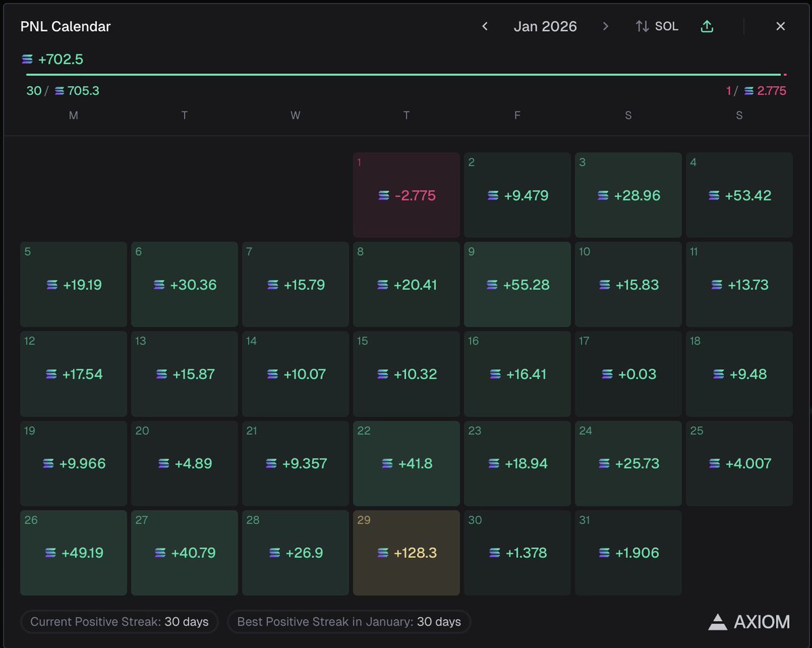The height and width of the screenshot is (648, 812).
Task: Open day 11 cell with +13.73
Action: coord(740,284)
